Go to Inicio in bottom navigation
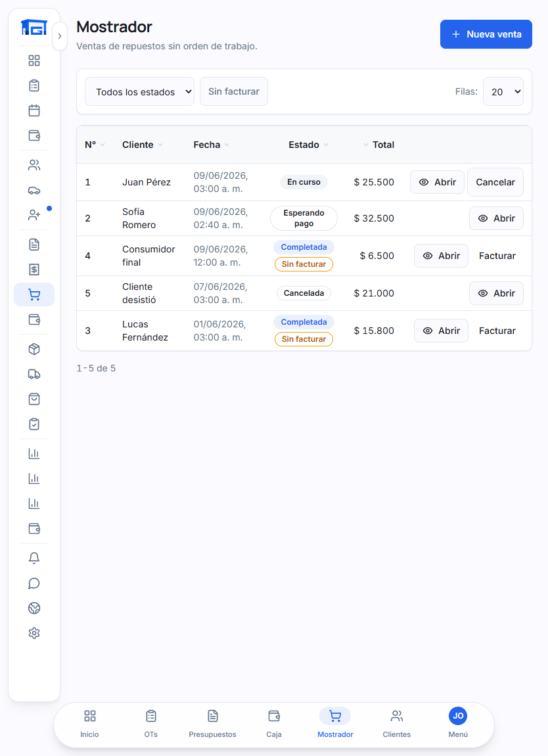The height and width of the screenshot is (756, 548). 89,724
